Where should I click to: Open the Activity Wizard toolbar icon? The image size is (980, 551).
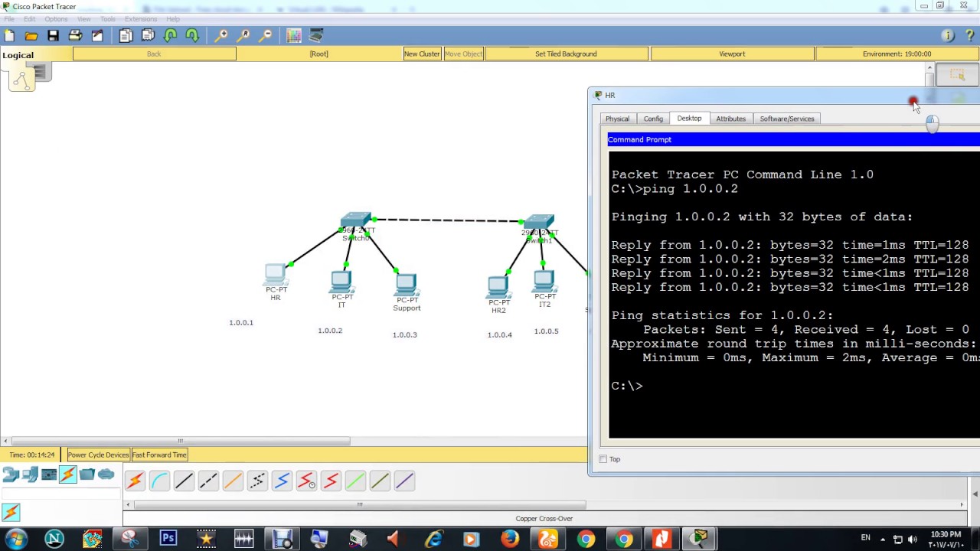(97, 36)
